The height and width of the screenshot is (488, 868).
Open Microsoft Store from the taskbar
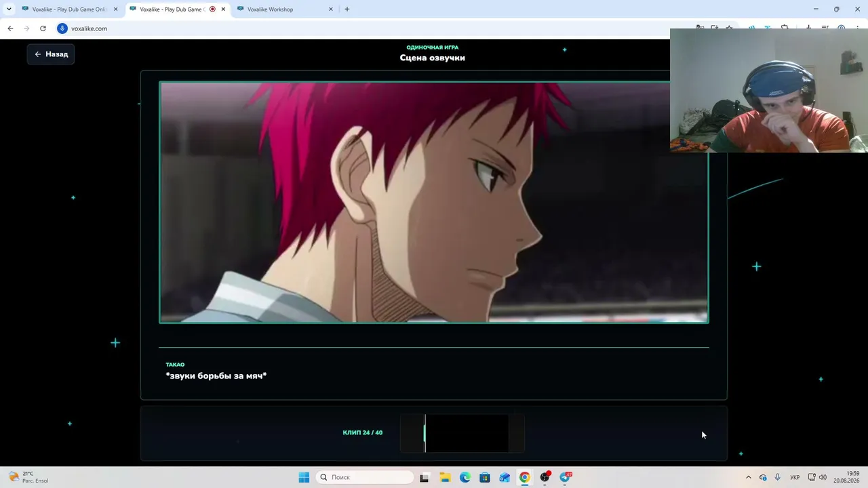tap(485, 477)
